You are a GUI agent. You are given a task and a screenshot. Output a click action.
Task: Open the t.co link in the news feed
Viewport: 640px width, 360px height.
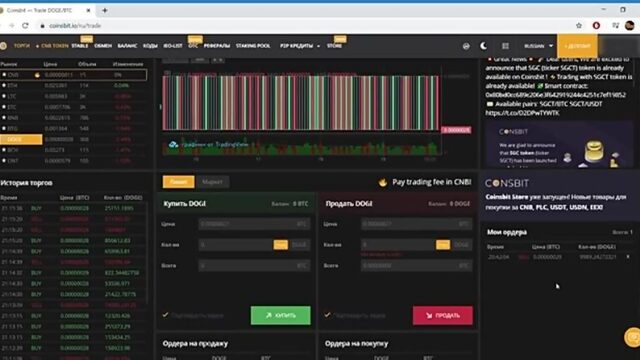pos(522,113)
